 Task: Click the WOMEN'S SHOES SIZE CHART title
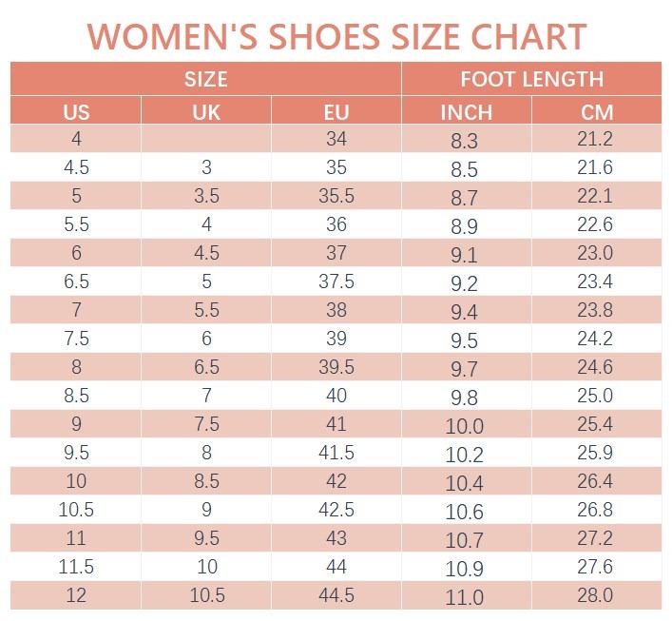click(336, 35)
